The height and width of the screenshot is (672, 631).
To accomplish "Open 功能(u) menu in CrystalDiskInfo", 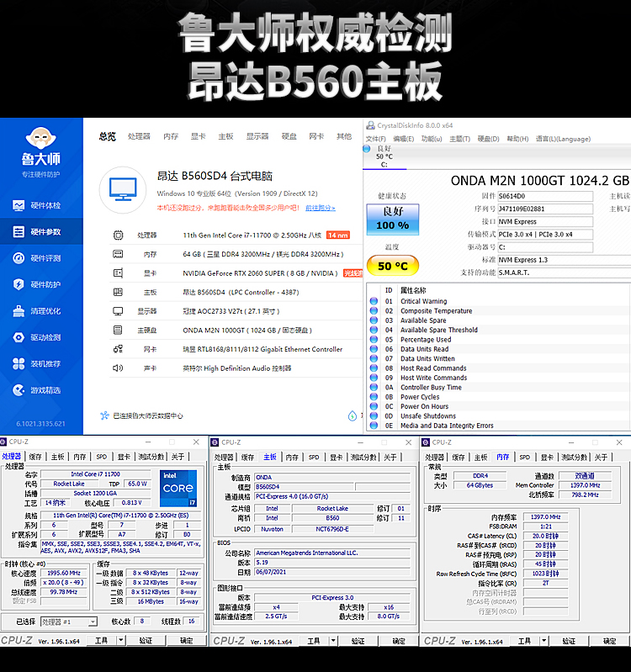I will click(432, 139).
